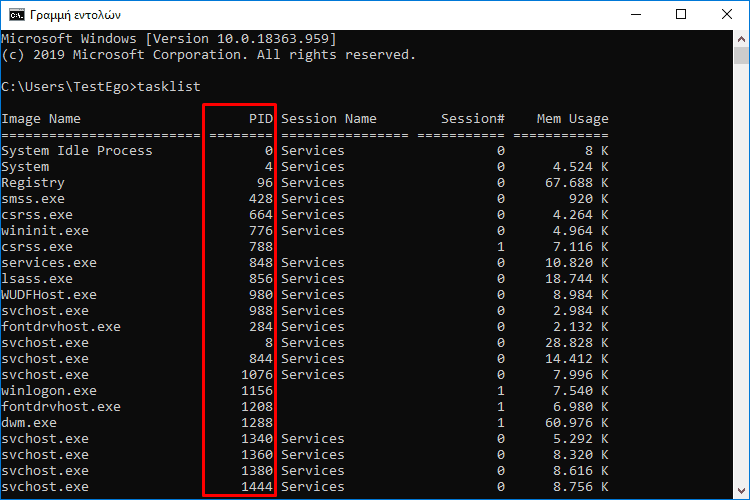Click the Microsoft copyright text line
Image resolution: width=750 pixels, height=500 pixels.
209,55
